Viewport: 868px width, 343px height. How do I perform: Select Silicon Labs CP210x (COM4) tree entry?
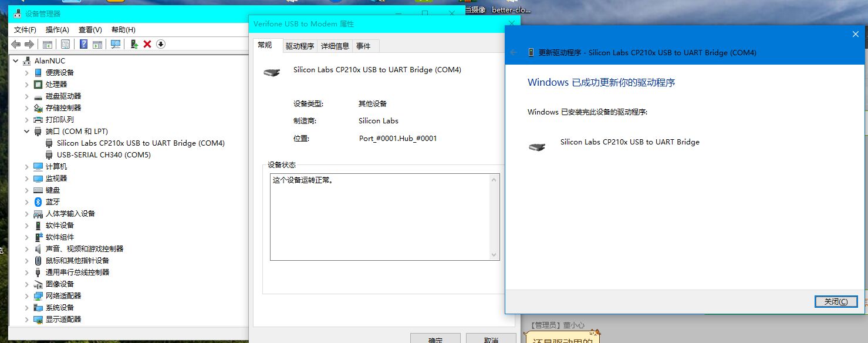pyautogui.click(x=141, y=143)
